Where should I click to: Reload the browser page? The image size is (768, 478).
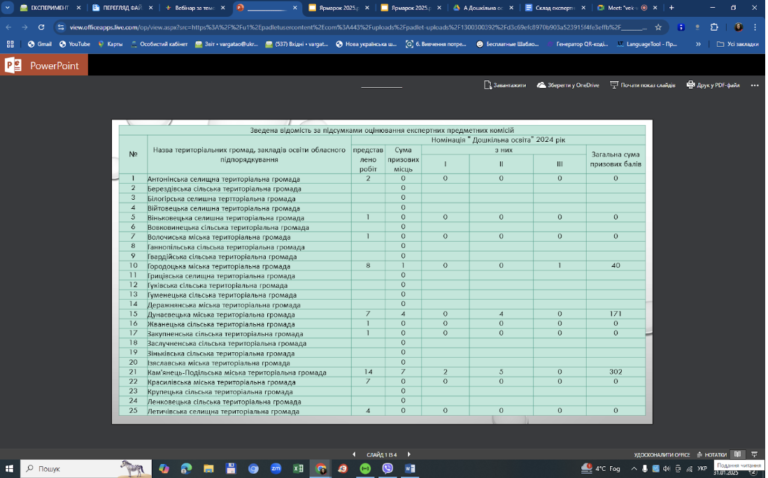[41, 27]
